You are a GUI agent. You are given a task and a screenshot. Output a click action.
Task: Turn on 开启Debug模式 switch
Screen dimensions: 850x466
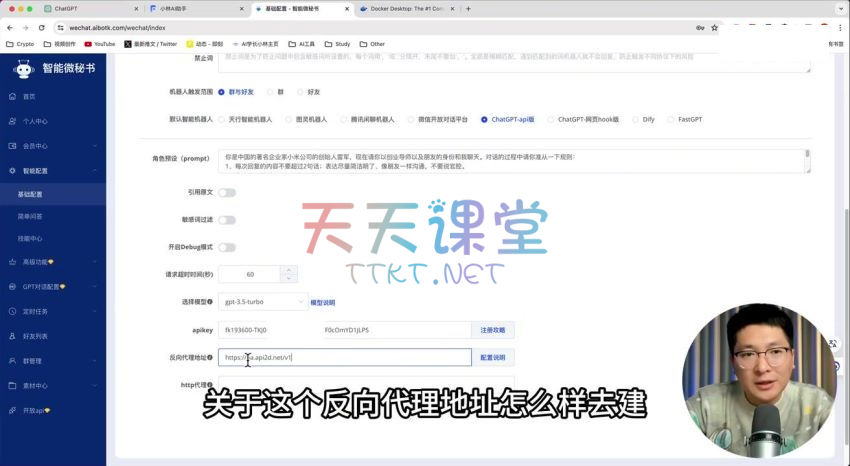coord(227,247)
